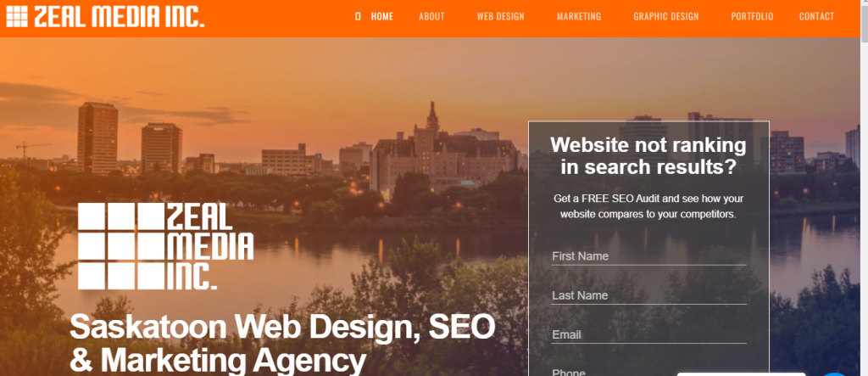Viewport: 868px width, 376px height.
Task: Click the Saskatoon Web Design heading
Action: click(282, 343)
